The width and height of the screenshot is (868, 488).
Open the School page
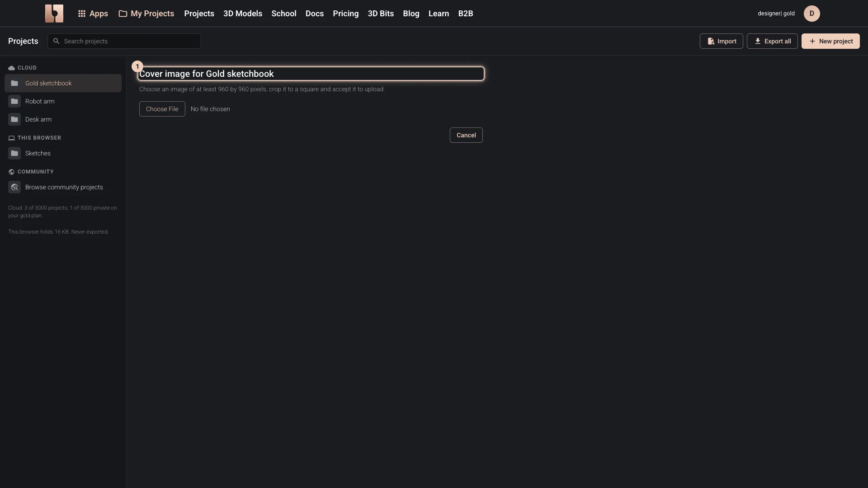(x=284, y=14)
